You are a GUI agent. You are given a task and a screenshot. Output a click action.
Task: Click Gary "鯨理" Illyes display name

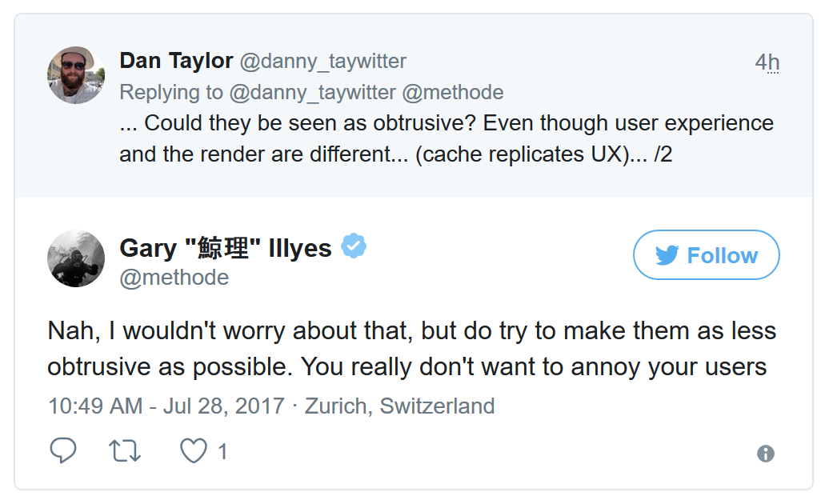225,248
